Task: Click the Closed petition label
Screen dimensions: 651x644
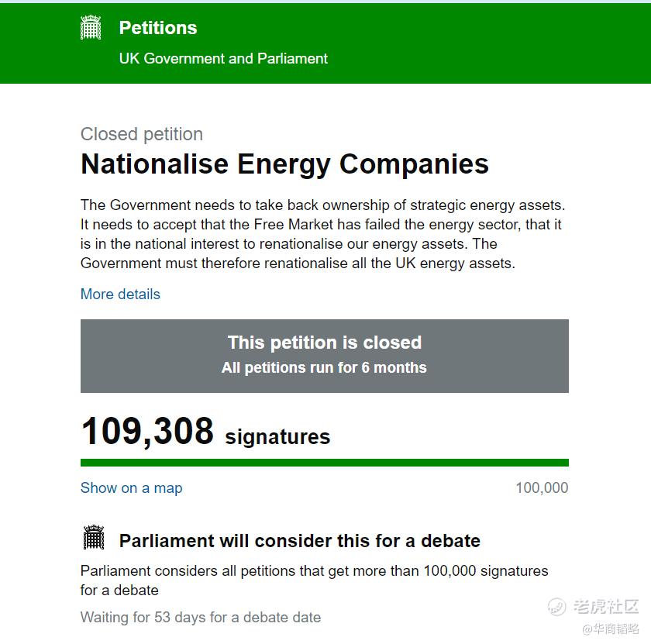Action: (142, 134)
